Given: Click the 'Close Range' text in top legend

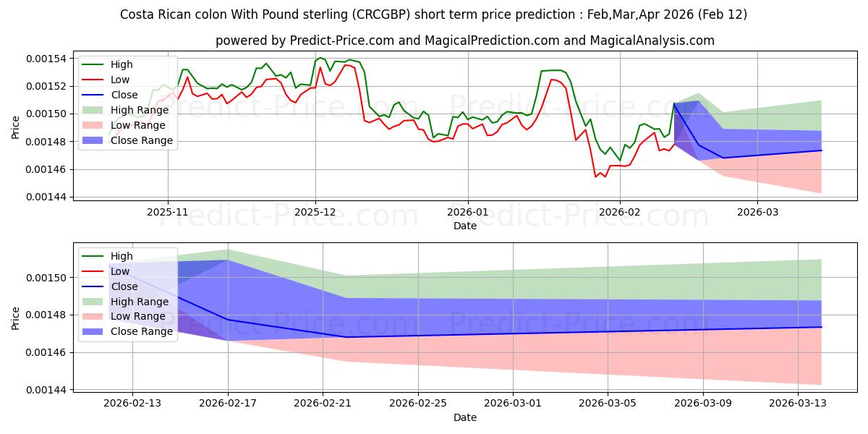Looking at the screenshot, I should (142, 140).
